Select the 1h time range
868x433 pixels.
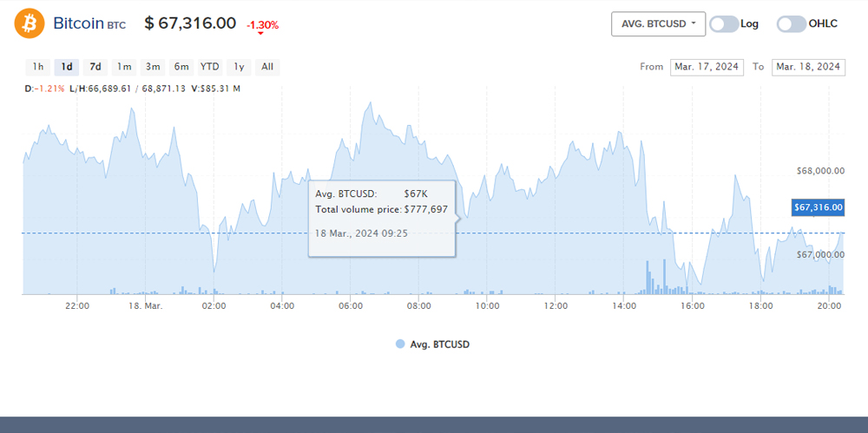[x=37, y=67]
